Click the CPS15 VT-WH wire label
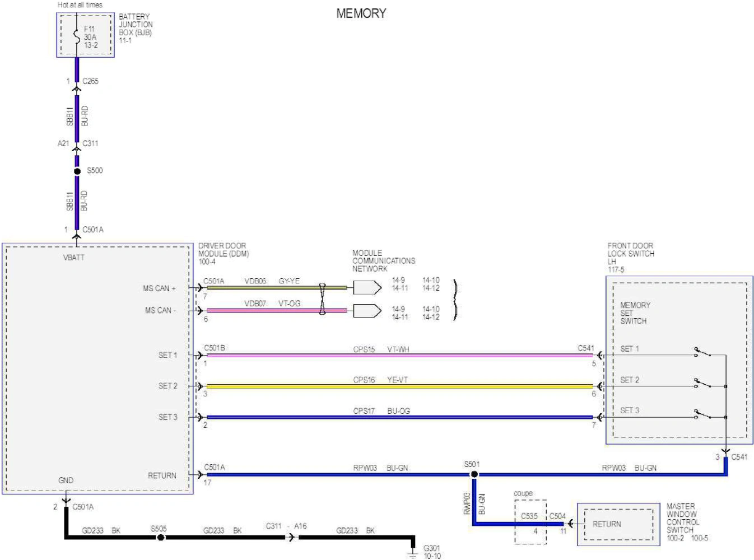 pyautogui.click(x=381, y=349)
